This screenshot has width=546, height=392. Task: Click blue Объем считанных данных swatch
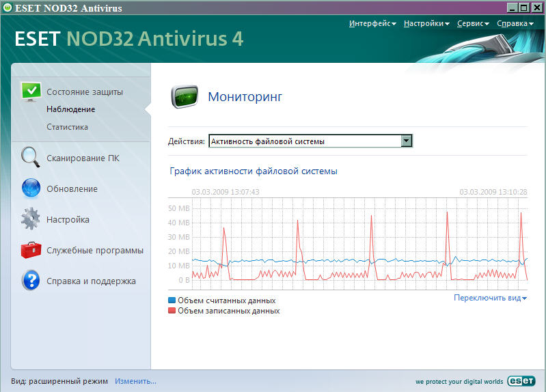point(172,300)
